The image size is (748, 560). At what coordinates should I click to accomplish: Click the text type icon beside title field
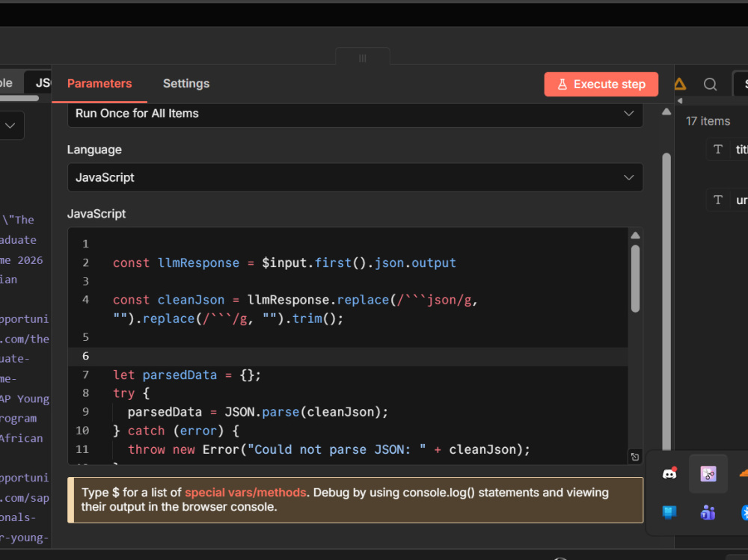pyautogui.click(x=717, y=150)
